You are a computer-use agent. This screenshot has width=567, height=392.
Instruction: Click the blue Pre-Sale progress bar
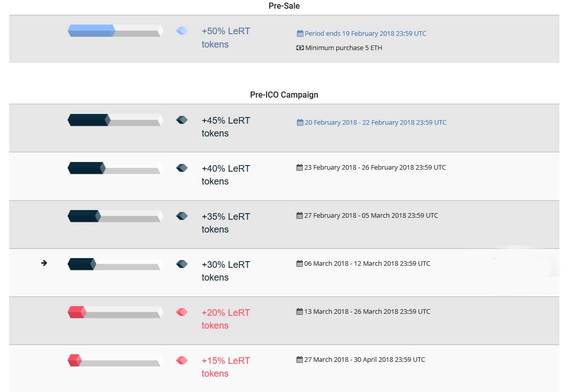(115, 31)
